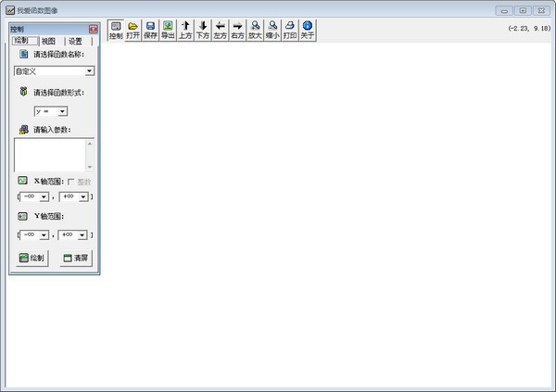The image size is (556, 392).
Task: Switch to the 视图 tab
Action: [48, 42]
